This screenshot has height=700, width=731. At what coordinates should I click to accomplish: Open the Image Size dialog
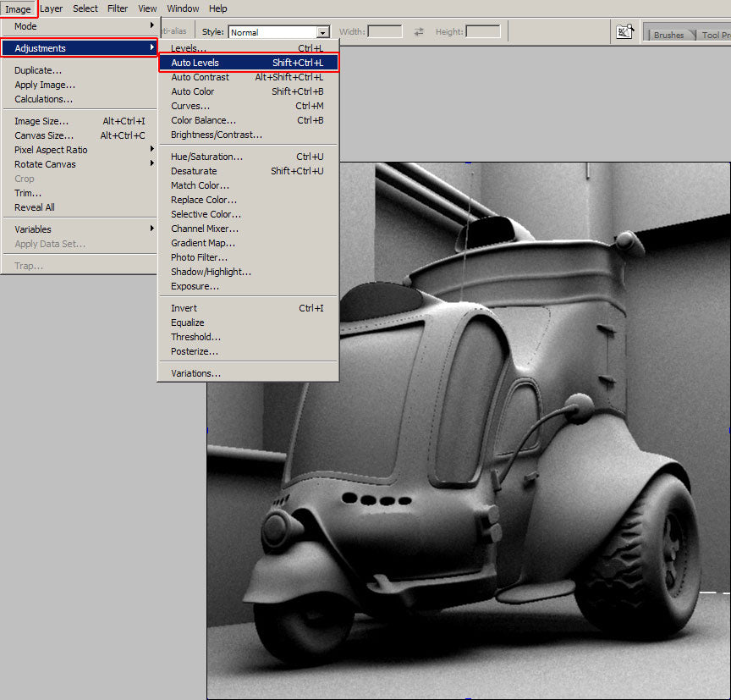click(x=41, y=120)
